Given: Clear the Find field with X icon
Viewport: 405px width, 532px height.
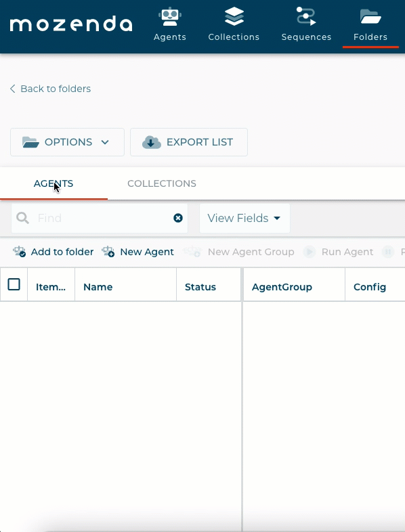Looking at the screenshot, I should coord(178,218).
